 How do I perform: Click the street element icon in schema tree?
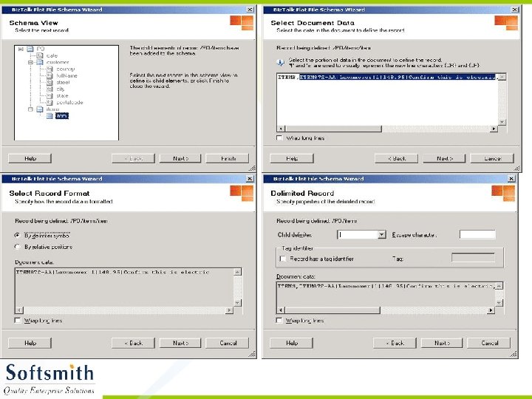(50, 83)
